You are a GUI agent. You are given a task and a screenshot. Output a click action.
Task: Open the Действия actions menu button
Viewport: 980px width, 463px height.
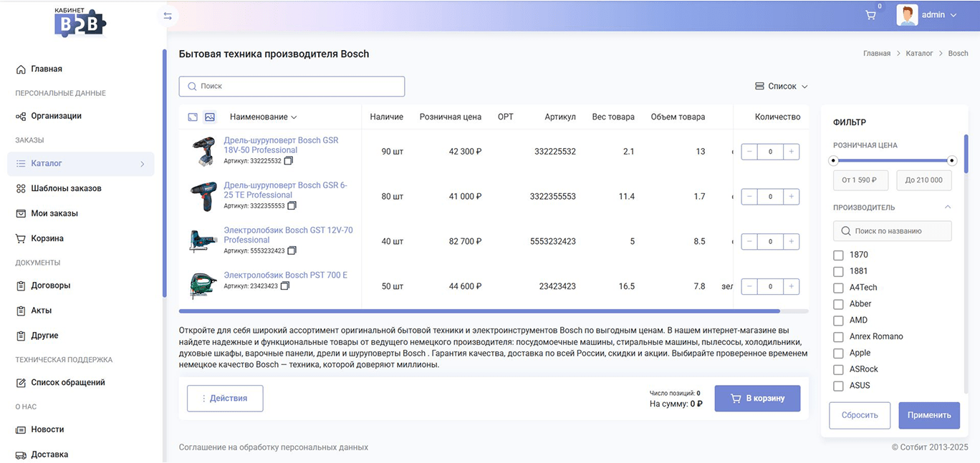coord(225,399)
